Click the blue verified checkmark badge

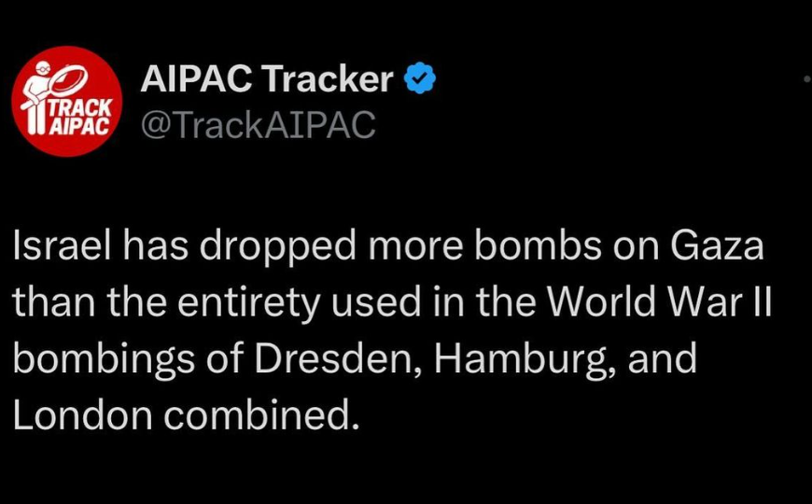click(420, 80)
